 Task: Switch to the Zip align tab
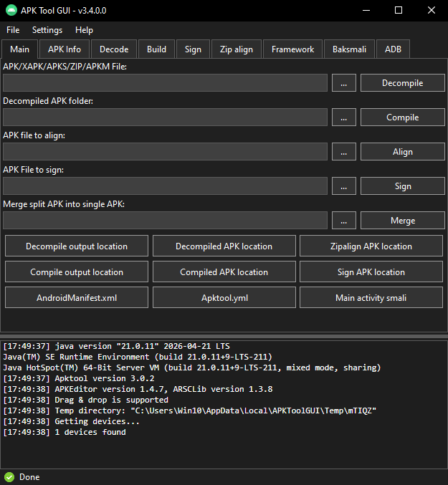(x=237, y=49)
